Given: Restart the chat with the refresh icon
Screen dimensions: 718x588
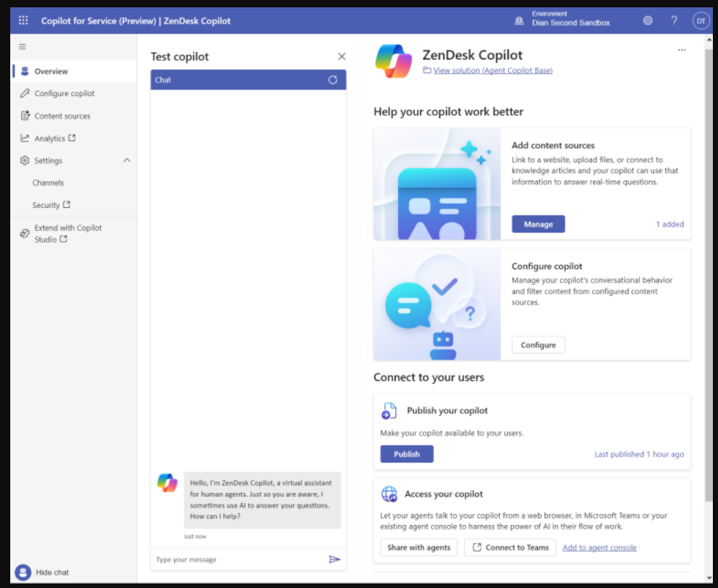Looking at the screenshot, I should [333, 80].
